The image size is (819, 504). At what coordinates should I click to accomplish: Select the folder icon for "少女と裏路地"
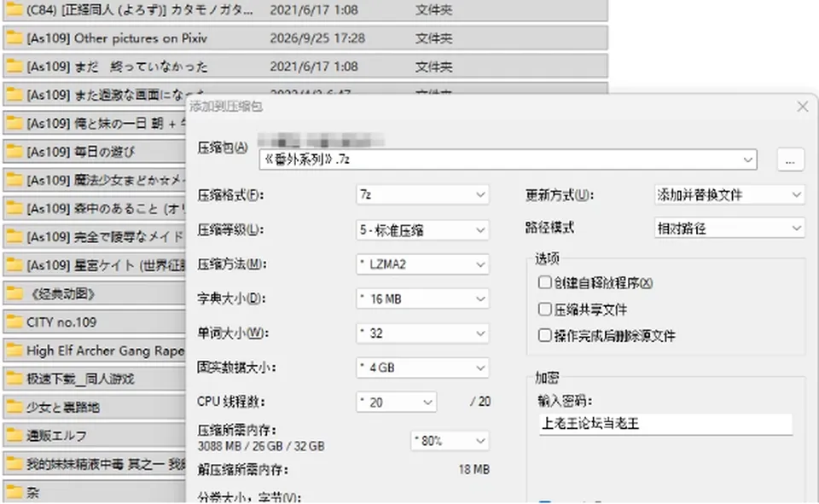pyautogui.click(x=15, y=407)
